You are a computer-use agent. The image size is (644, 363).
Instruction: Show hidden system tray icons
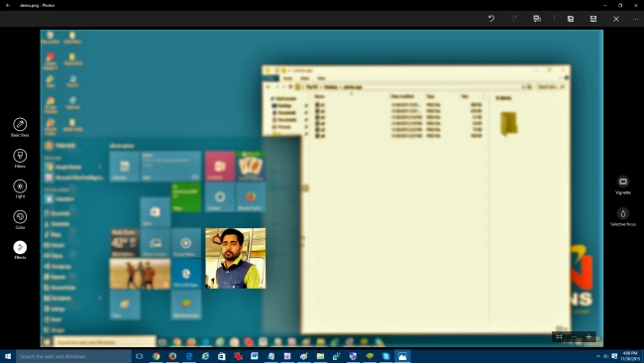click(598, 356)
